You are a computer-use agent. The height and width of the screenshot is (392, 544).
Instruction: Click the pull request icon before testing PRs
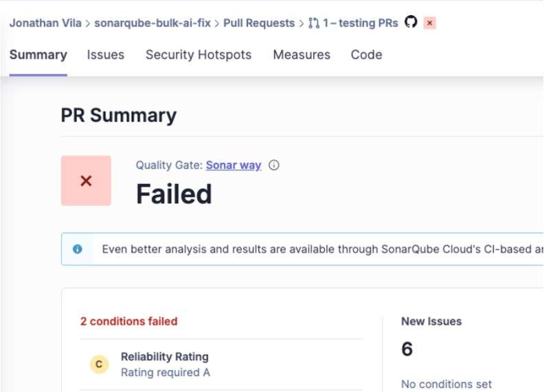coord(314,23)
